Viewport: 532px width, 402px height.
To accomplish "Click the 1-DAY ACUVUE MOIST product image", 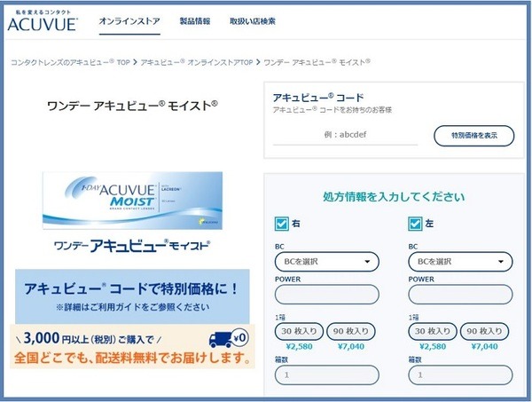I will pos(132,201).
